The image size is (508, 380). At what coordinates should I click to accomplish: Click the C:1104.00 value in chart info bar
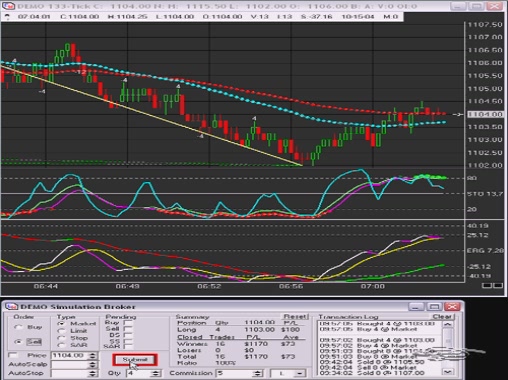pos(80,17)
